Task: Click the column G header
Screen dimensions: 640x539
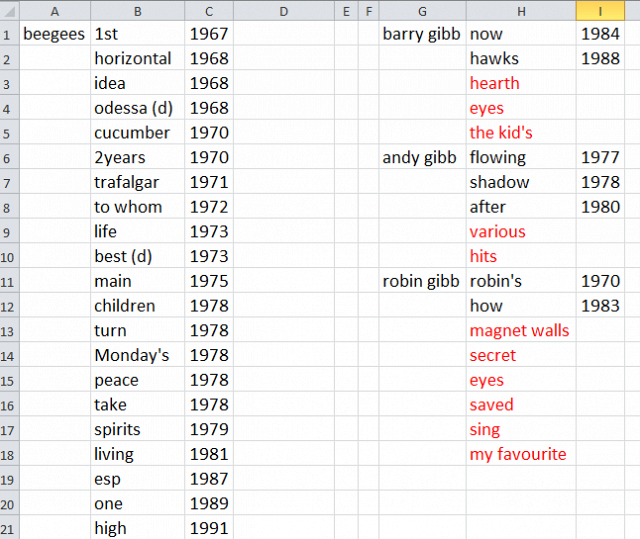Action: tap(422, 11)
